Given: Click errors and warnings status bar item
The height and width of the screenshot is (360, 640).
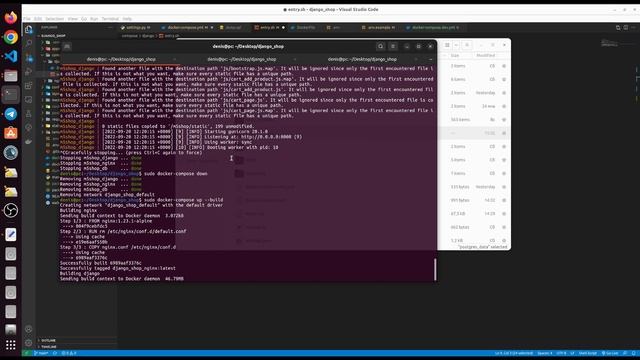Looking at the screenshot, I should pos(69,353).
